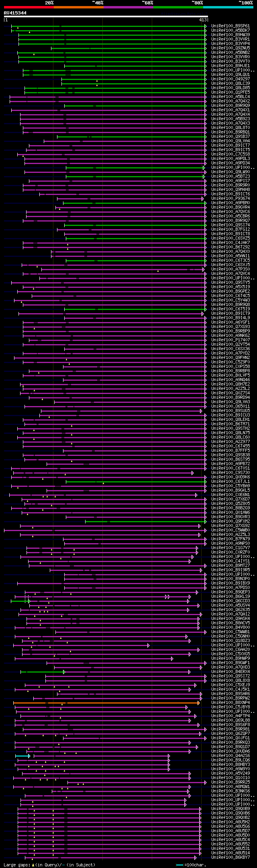Open hit UniRef100_Q8L8T0
The height and width of the screenshot is (868, 257).
(230, 128)
